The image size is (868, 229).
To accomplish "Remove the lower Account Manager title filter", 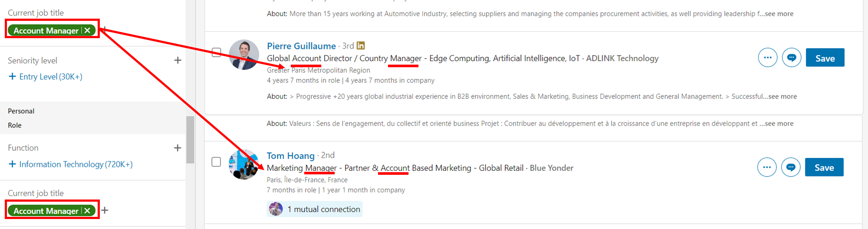I will tap(88, 211).
